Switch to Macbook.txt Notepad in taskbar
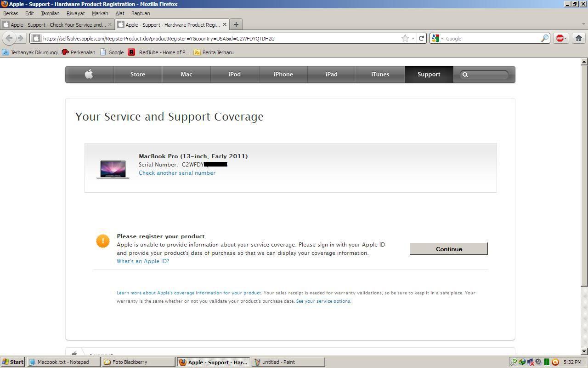The width and height of the screenshot is (588, 368). (64, 362)
